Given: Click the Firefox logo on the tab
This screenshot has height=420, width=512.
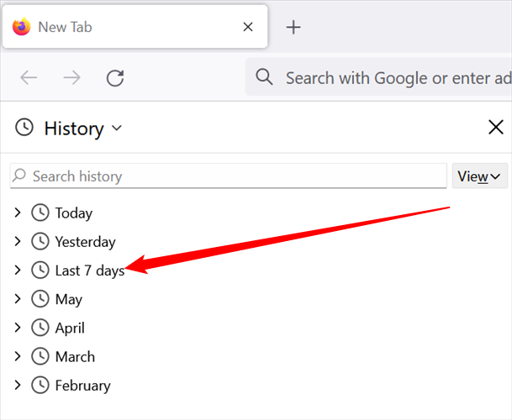Looking at the screenshot, I should coord(22,27).
